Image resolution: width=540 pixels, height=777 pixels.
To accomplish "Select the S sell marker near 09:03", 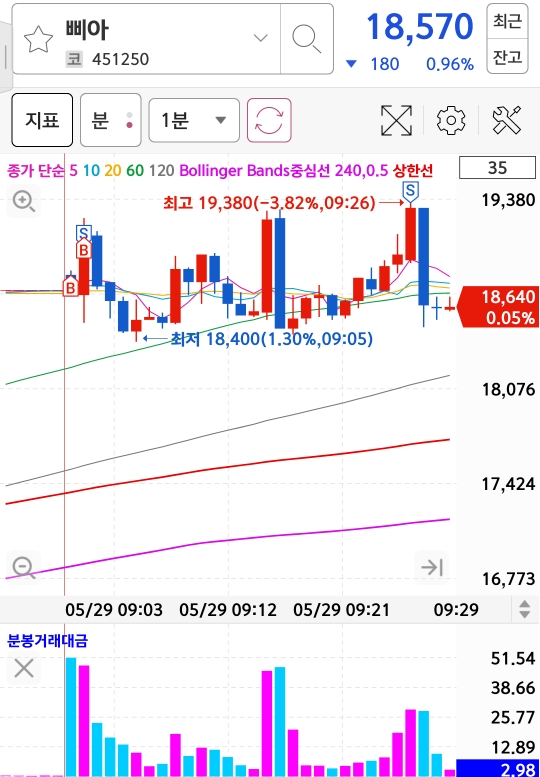I will coord(84,233).
